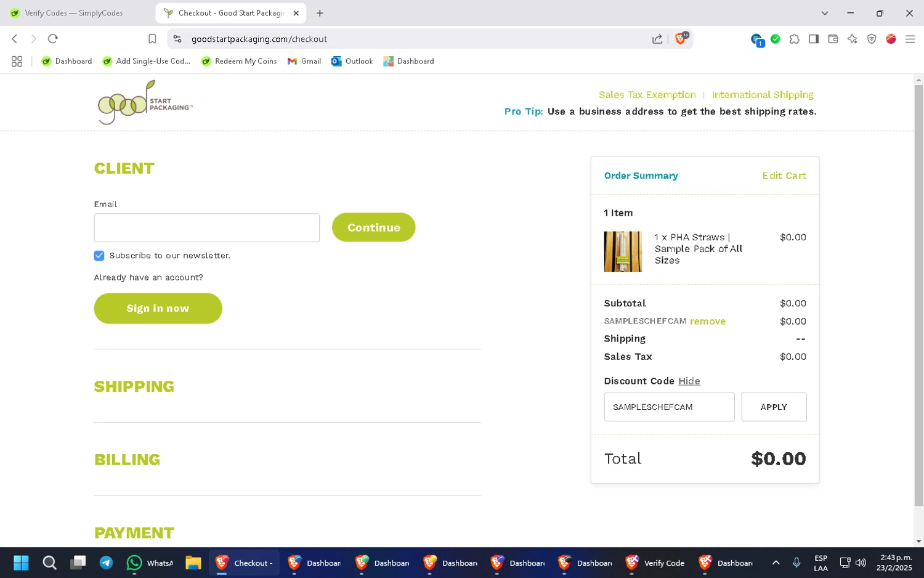Click the APPLY discount button

coord(774,407)
